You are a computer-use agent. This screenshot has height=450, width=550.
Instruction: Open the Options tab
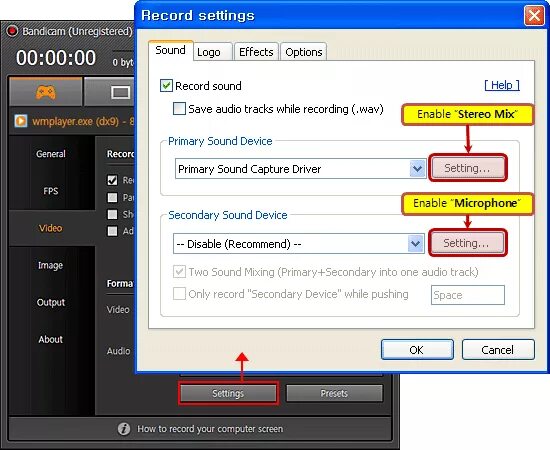pyautogui.click(x=304, y=52)
